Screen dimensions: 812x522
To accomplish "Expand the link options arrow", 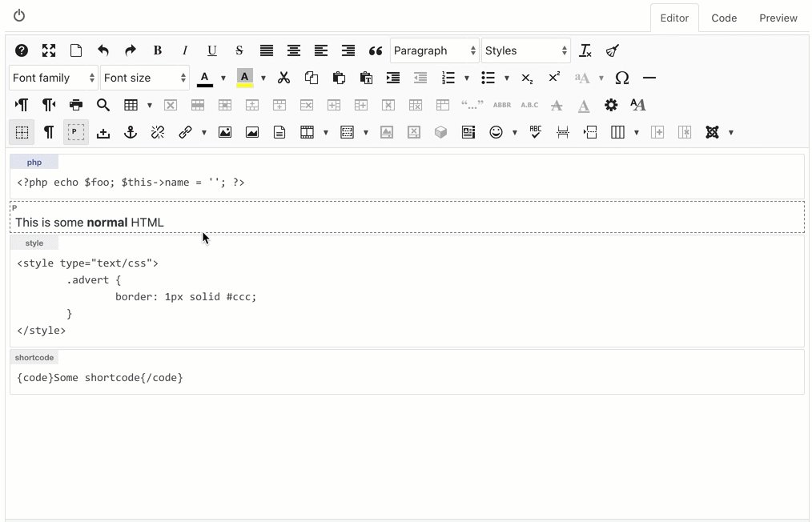I will point(204,133).
